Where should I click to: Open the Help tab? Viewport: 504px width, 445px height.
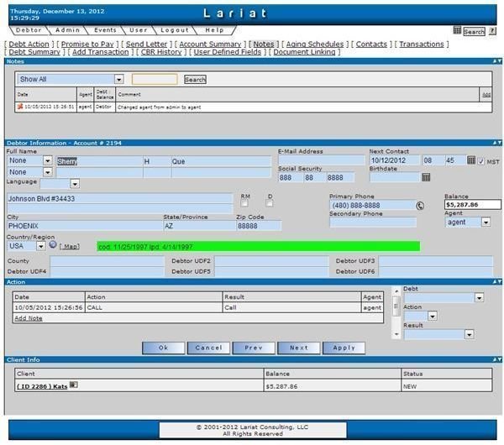(x=214, y=30)
